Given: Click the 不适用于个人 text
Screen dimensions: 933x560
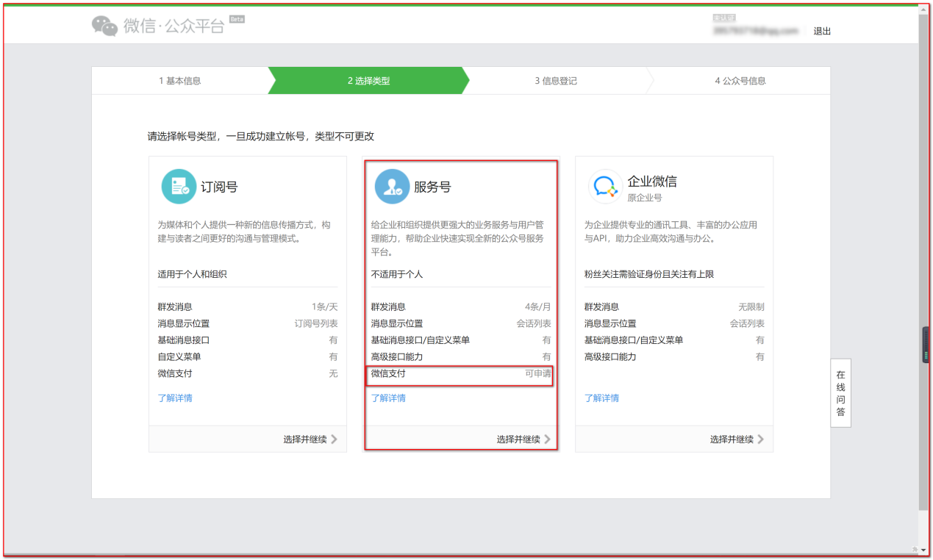Looking at the screenshot, I should pos(397,274).
